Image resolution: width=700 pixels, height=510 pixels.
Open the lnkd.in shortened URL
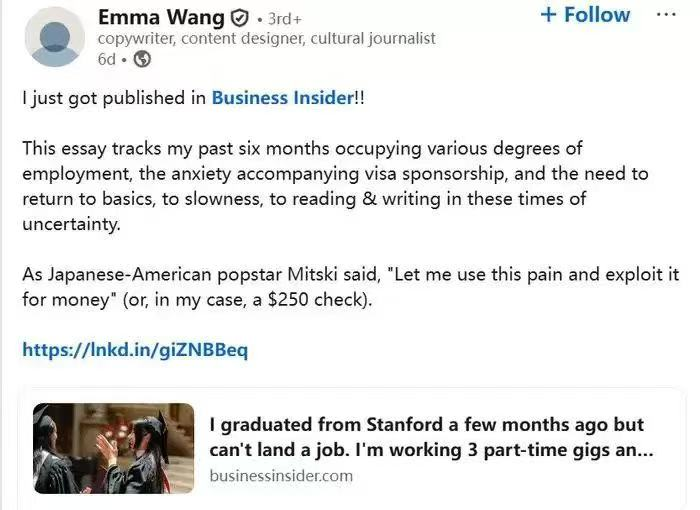(134, 350)
